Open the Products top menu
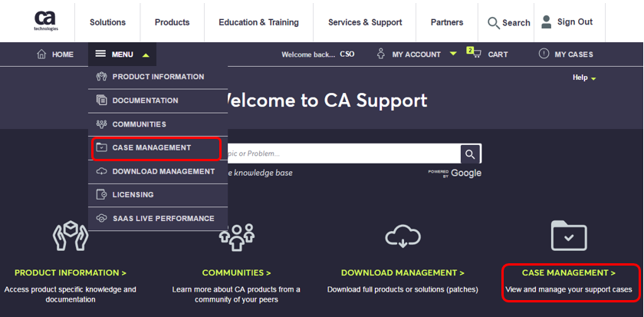Image resolution: width=644 pixels, height=317 pixels. click(x=172, y=22)
